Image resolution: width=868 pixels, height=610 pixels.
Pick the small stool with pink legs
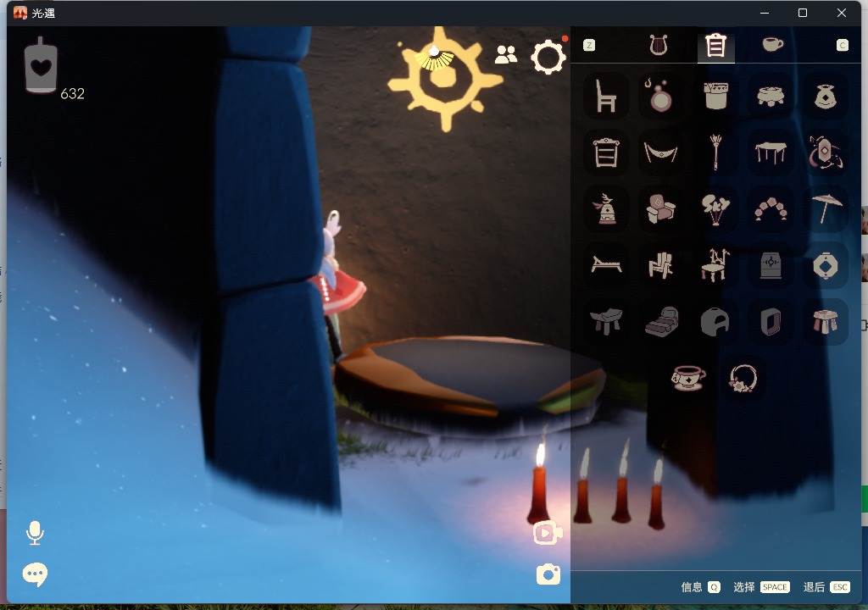(825, 322)
